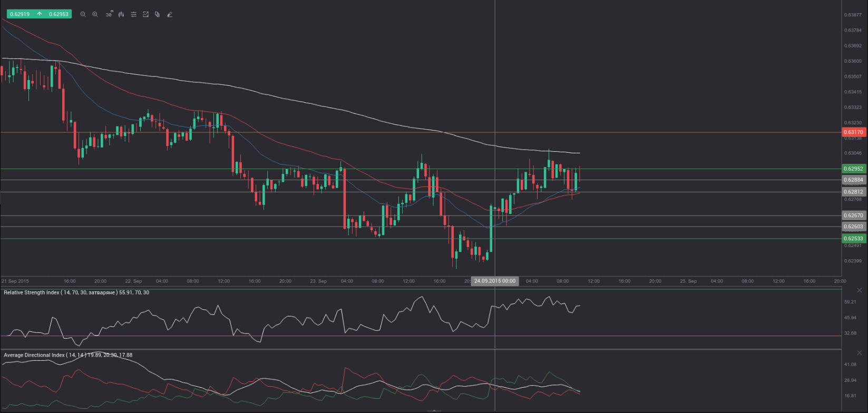Select the red 0.63170 price level tag

(x=853, y=132)
